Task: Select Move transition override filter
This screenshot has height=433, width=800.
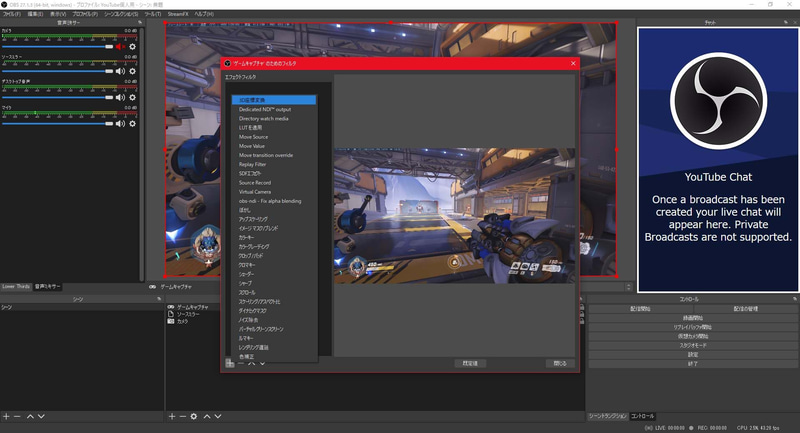Action: (274, 155)
